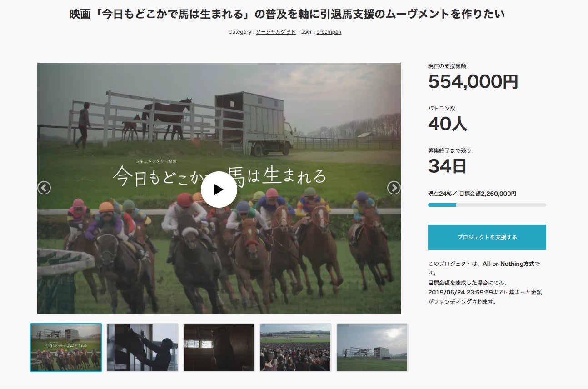Click the project title heading
Viewport: 588px width, 389px height.
[287, 14]
